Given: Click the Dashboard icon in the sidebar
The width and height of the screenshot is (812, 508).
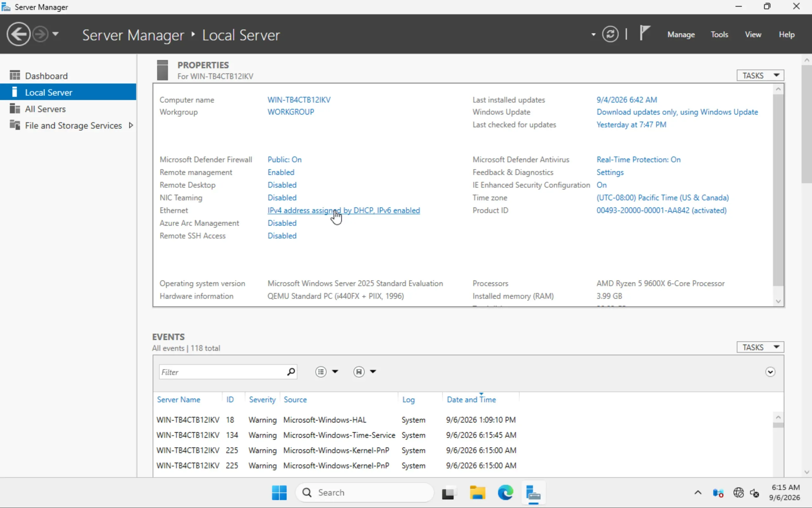Looking at the screenshot, I should point(15,75).
